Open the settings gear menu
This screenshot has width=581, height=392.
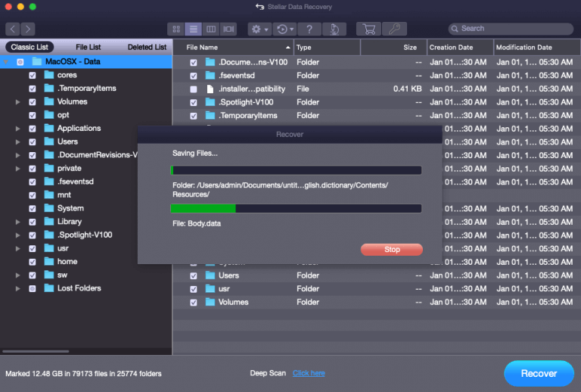tap(259, 29)
